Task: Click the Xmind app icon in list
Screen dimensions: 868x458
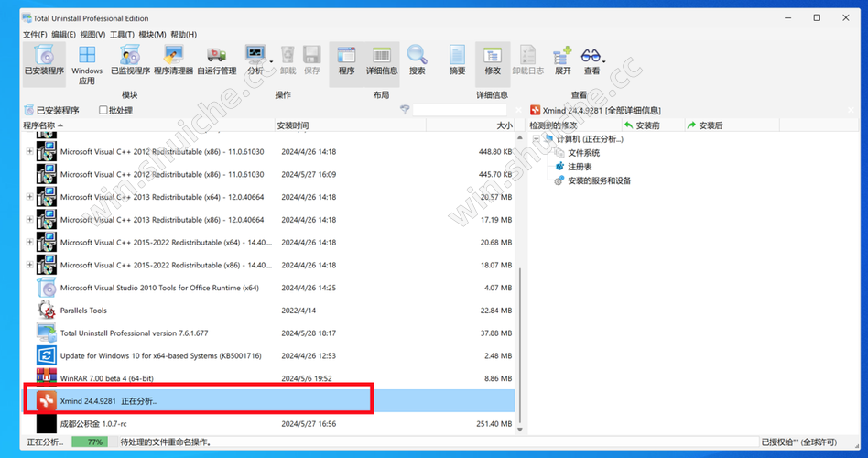Action: click(47, 401)
